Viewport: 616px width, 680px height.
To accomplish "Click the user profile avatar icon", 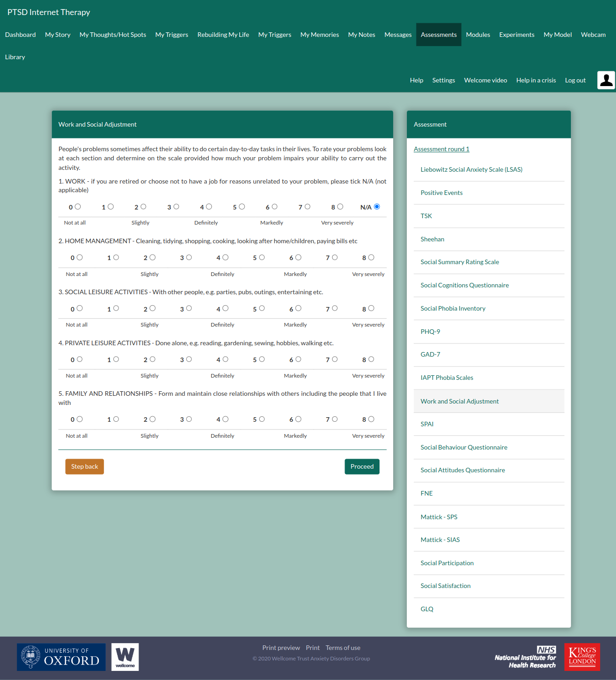I will 606,80.
